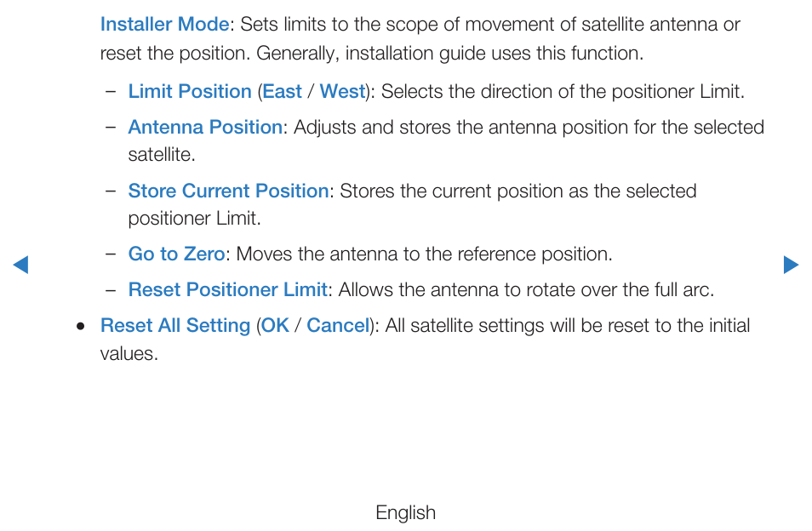Click dash marker before Limit Position

tap(111, 92)
